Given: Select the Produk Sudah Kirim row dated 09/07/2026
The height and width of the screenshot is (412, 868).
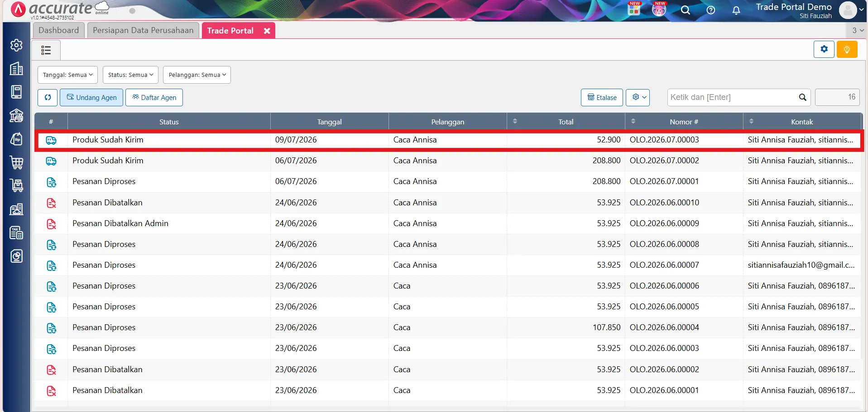Looking at the screenshot, I should 449,140.
